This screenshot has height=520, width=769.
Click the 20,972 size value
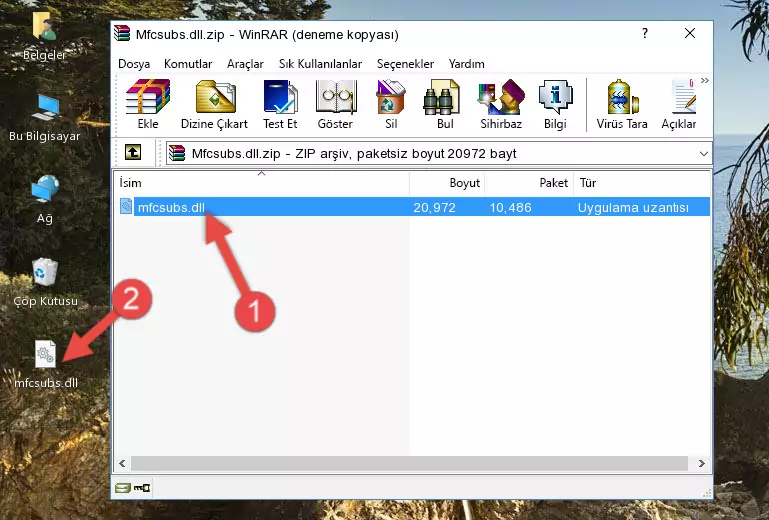coord(434,208)
